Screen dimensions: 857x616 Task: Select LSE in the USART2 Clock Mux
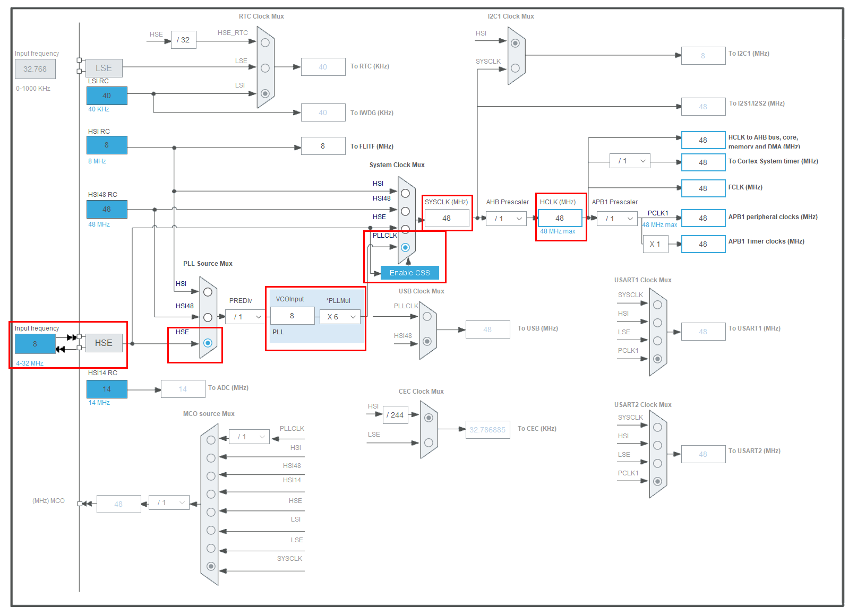click(658, 463)
